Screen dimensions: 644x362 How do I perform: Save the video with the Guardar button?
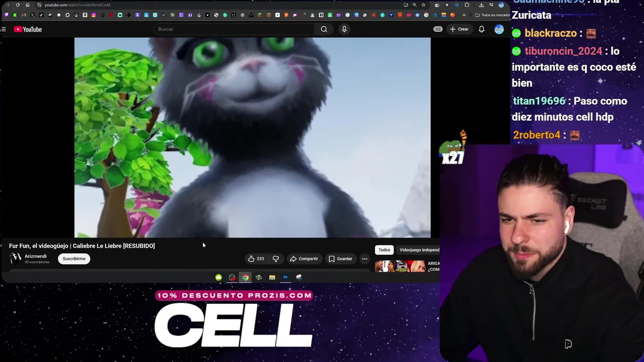coord(340,258)
